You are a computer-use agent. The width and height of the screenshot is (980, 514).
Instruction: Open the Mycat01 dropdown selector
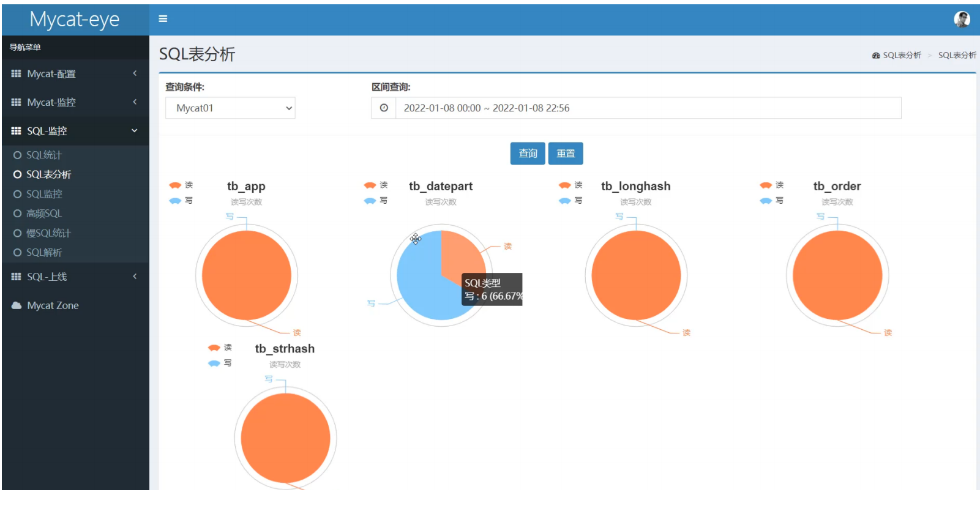(x=230, y=108)
